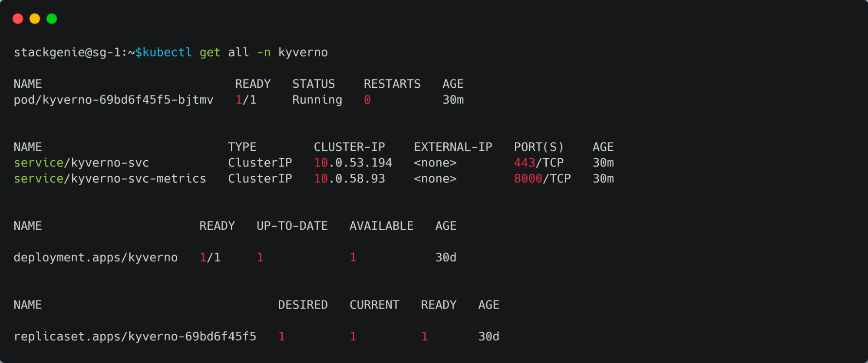
Task: Click '<none>' in the kyverno-svc-metrics row
Action: tap(436, 178)
